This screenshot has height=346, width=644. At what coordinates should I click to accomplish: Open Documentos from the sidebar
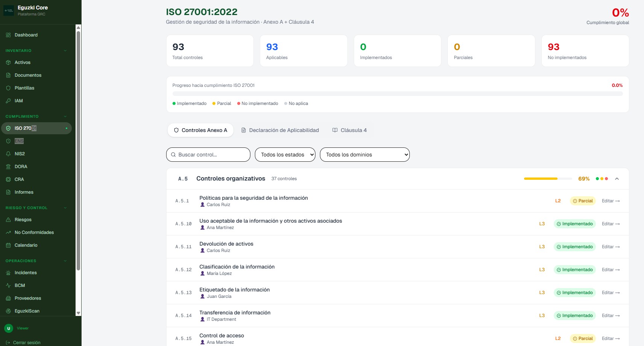pos(28,75)
